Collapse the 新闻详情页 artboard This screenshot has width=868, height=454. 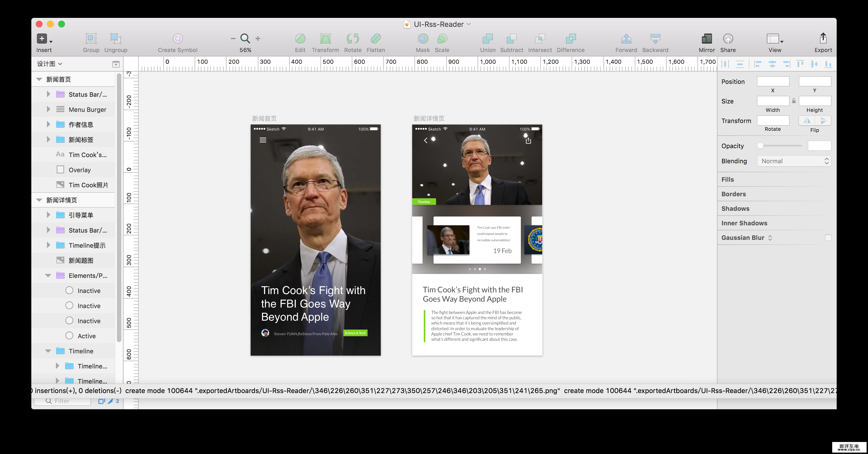[x=39, y=200]
